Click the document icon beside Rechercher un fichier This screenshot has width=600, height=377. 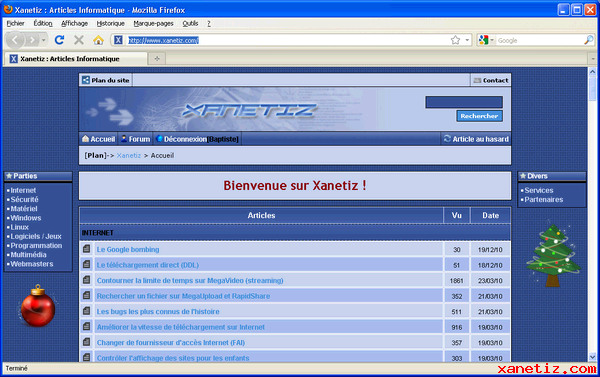click(86, 295)
